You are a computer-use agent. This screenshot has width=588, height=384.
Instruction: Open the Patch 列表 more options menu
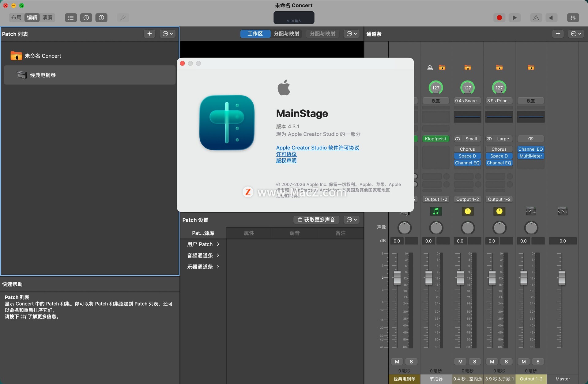168,34
